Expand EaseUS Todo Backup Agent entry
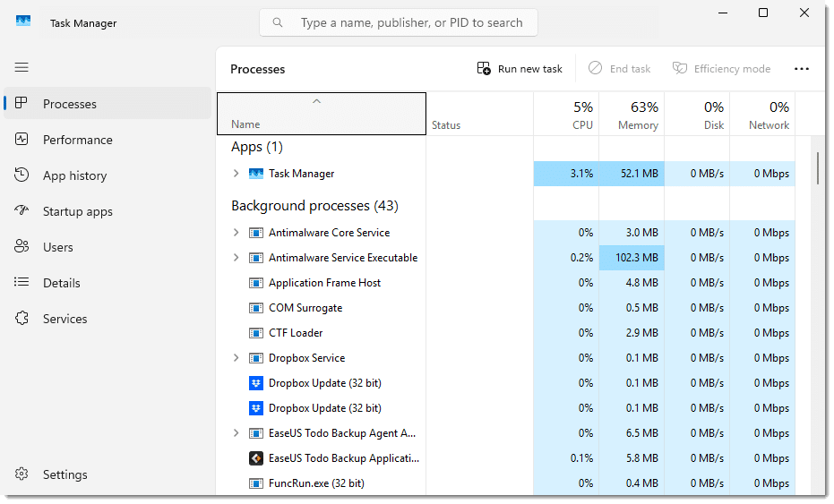834x504 pixels. [236, 432]
